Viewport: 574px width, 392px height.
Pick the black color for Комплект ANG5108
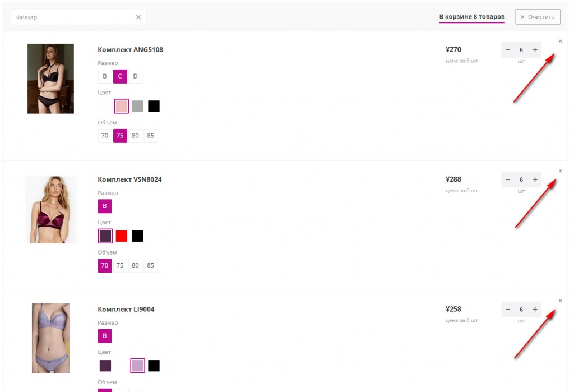point(154,106)
